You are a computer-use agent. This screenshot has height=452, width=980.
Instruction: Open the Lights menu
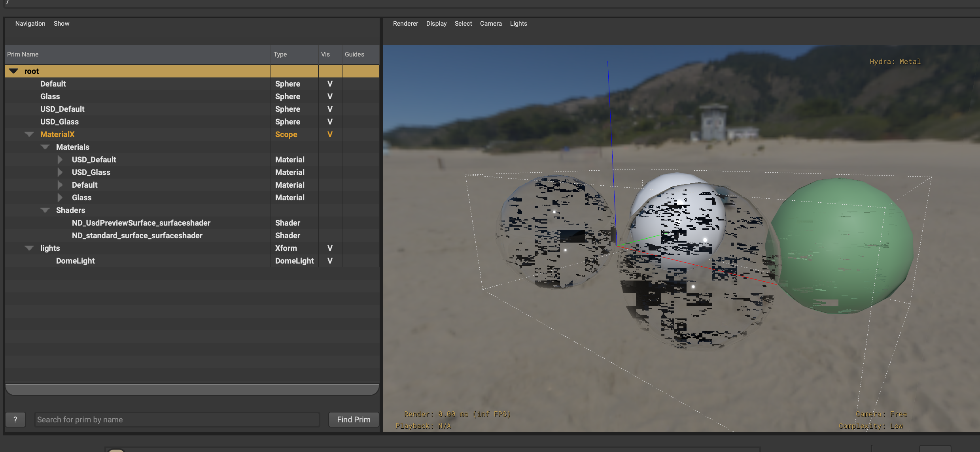(x=518, y=23)
